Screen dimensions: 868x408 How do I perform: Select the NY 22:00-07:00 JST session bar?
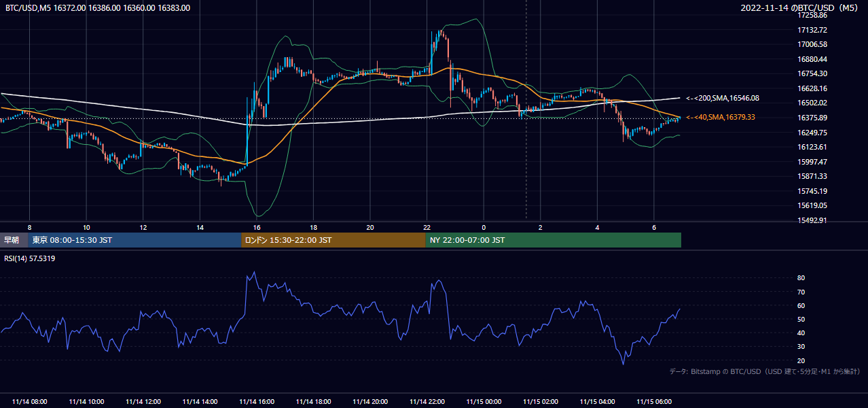[x=554, y=240]
